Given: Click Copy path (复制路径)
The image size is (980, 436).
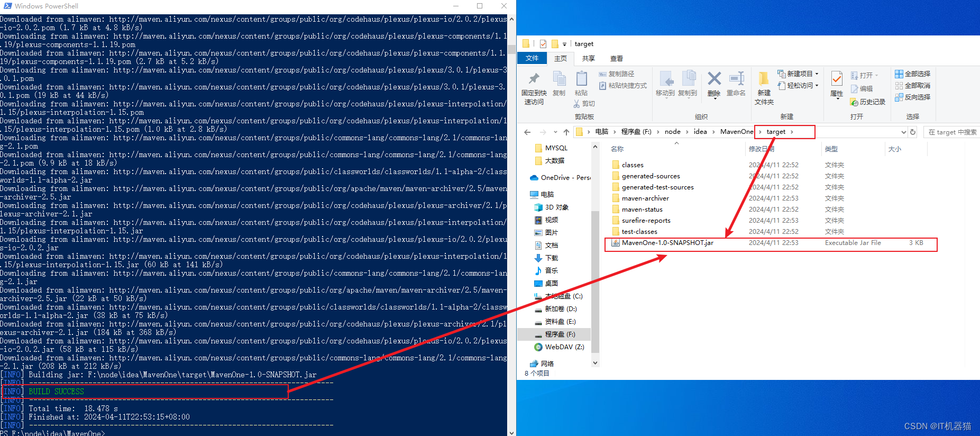Looking at the screenshot, I should [617, 74].
